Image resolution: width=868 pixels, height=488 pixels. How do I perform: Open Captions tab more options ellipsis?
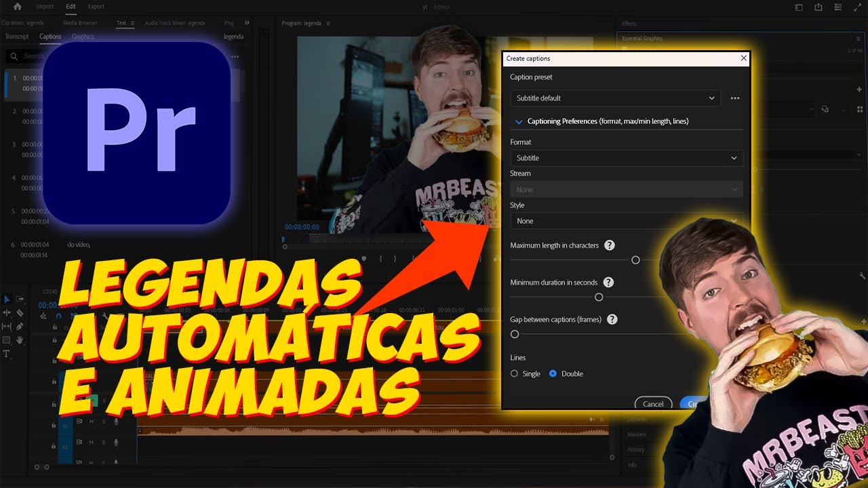pyautogui.click(x=235, y=56)
